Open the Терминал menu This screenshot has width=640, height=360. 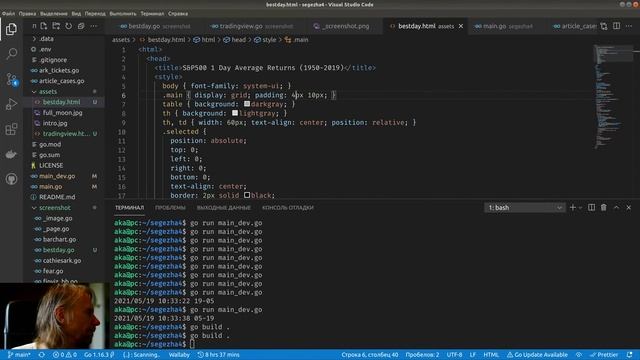pos(152,13)
